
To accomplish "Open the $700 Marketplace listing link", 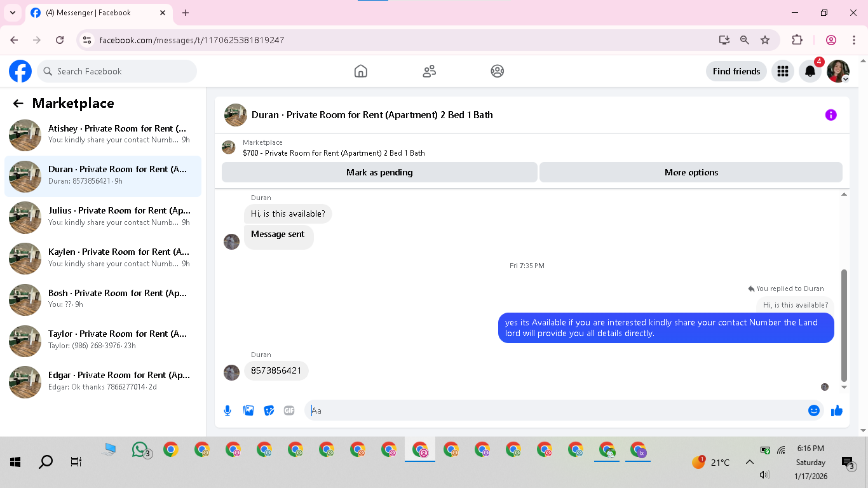I will tap(334, 153).
